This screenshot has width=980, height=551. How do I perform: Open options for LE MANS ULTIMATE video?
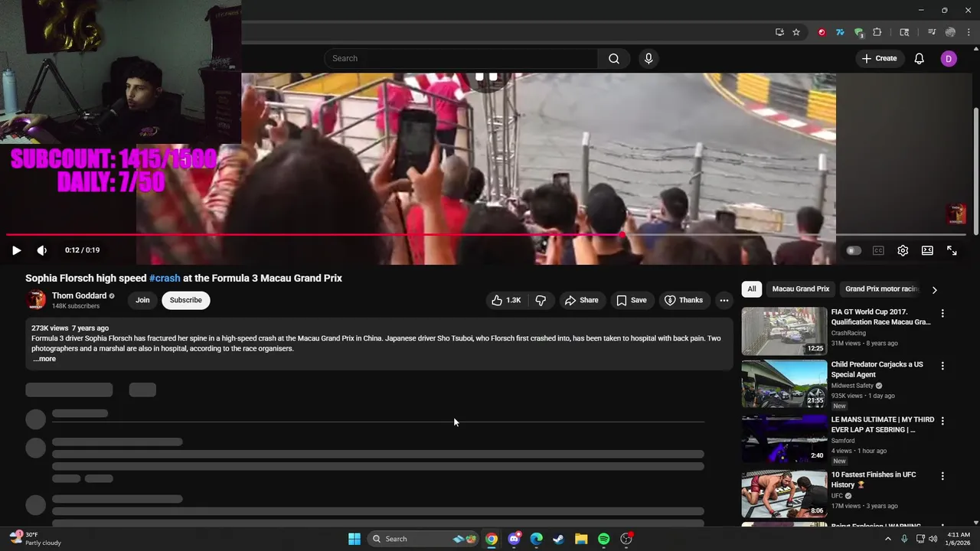click(942, 421)
